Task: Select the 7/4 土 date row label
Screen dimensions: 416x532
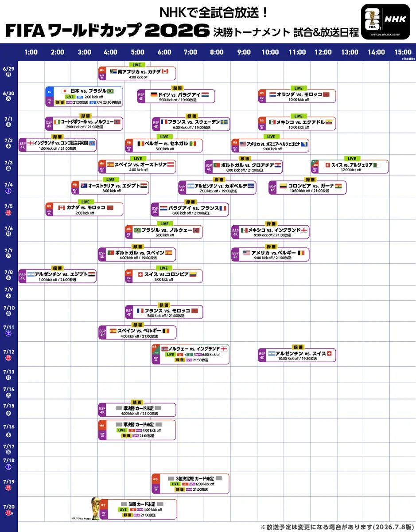Action: [8, 188]
